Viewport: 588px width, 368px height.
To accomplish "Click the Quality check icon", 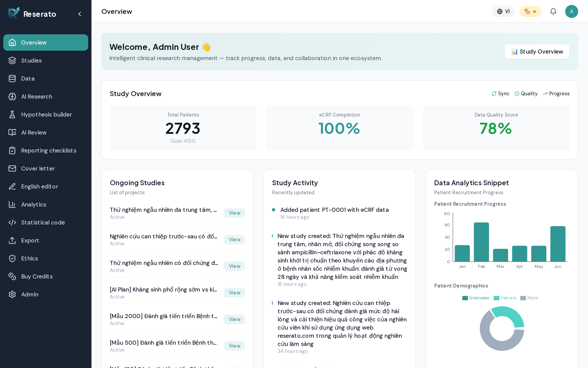I will [x=517, y=94].
